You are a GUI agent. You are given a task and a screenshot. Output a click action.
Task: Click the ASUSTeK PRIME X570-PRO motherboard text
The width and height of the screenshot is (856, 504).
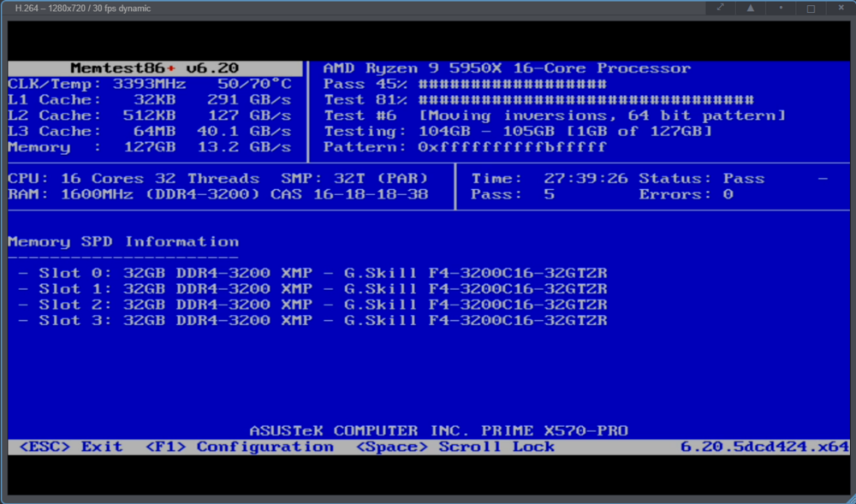pyautogui.click(x=439, y=431)
